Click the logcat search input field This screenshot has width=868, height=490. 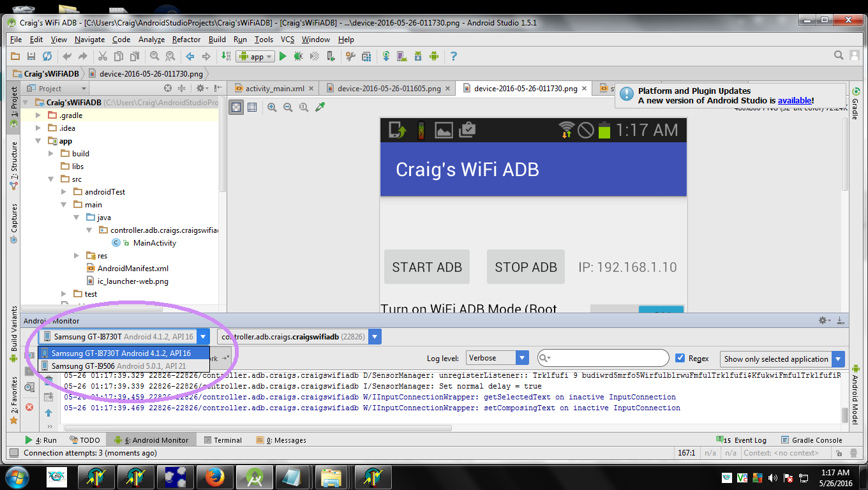coord(603,359)
